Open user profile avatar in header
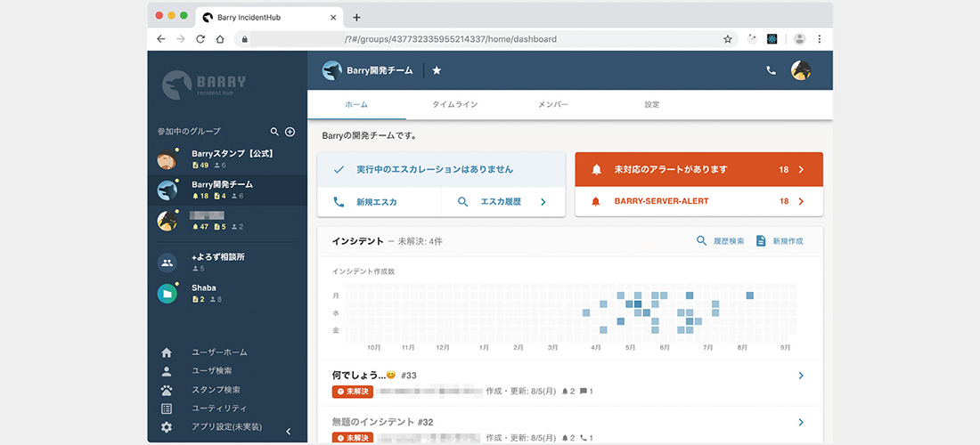This screenshot has height=445, width=980. pyautogui.click(x=800, y=70)
